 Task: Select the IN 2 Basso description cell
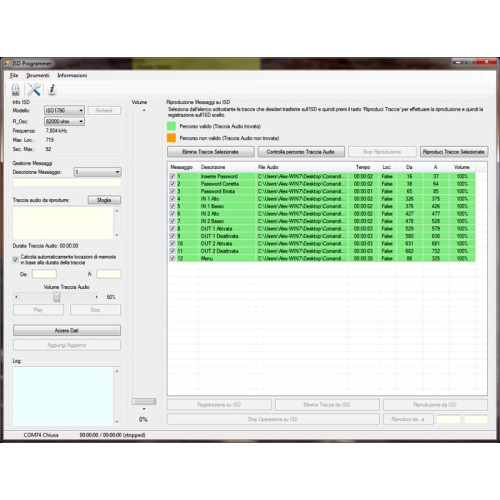coord(212,221)
